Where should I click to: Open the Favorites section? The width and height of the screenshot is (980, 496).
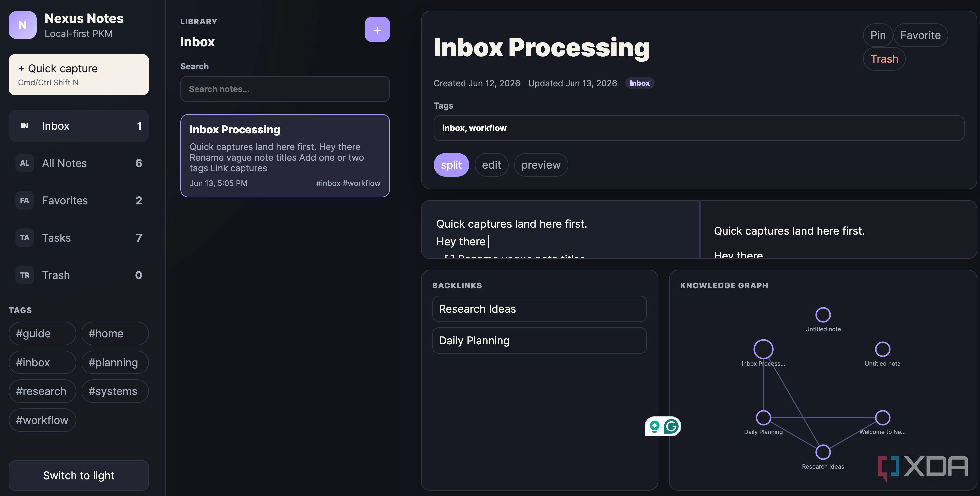point(79,201)
